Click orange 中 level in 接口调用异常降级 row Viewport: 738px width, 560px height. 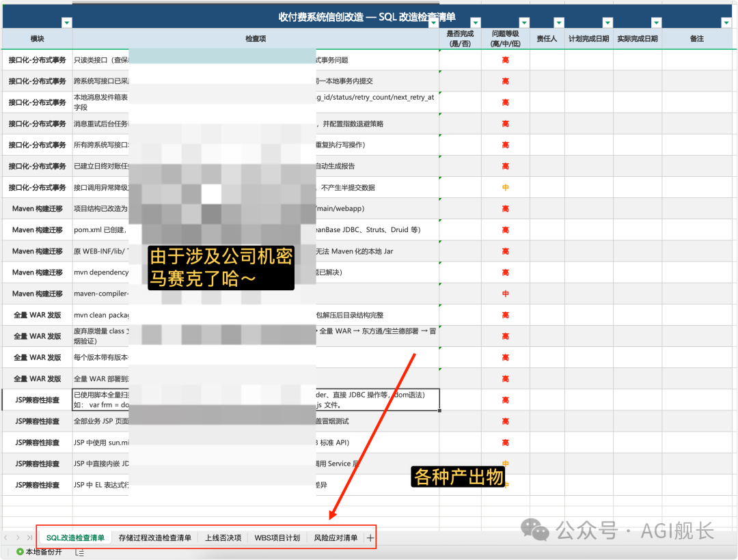506,187
